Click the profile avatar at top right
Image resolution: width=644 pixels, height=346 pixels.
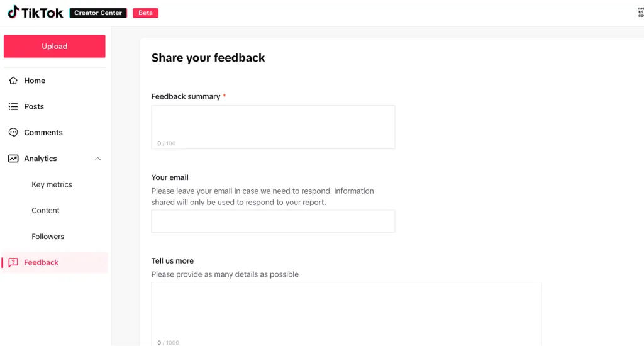point(641,13)
